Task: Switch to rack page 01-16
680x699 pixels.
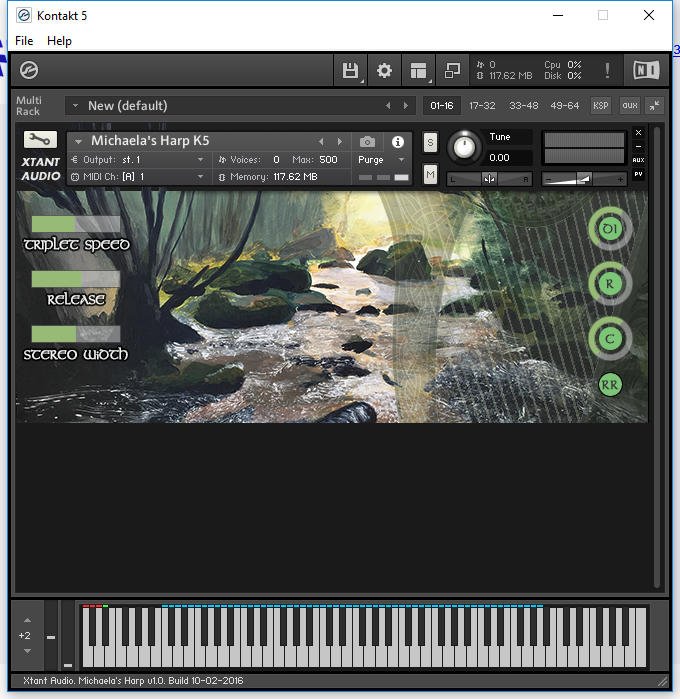Action: (441, 106)
